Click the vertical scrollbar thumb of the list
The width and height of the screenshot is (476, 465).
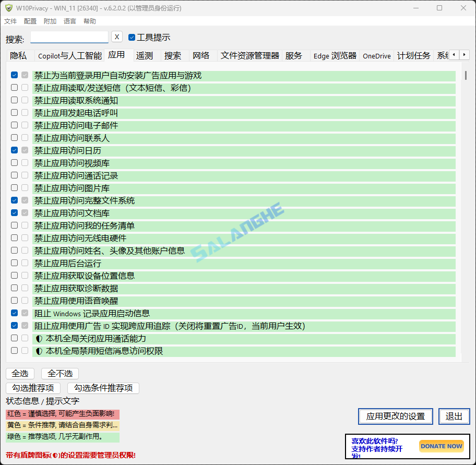pos(466,75)
